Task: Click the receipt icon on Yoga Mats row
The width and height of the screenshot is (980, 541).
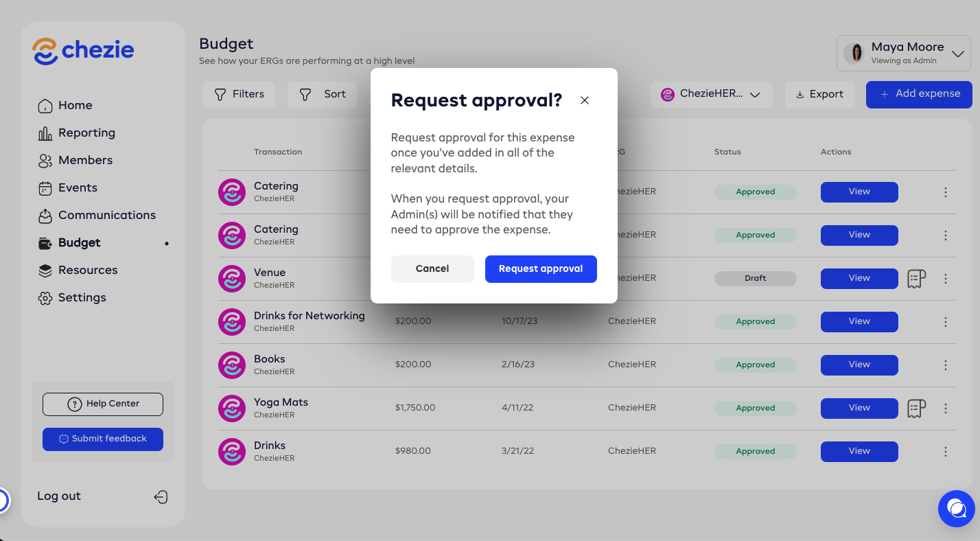Action: (x=916, y=408)
